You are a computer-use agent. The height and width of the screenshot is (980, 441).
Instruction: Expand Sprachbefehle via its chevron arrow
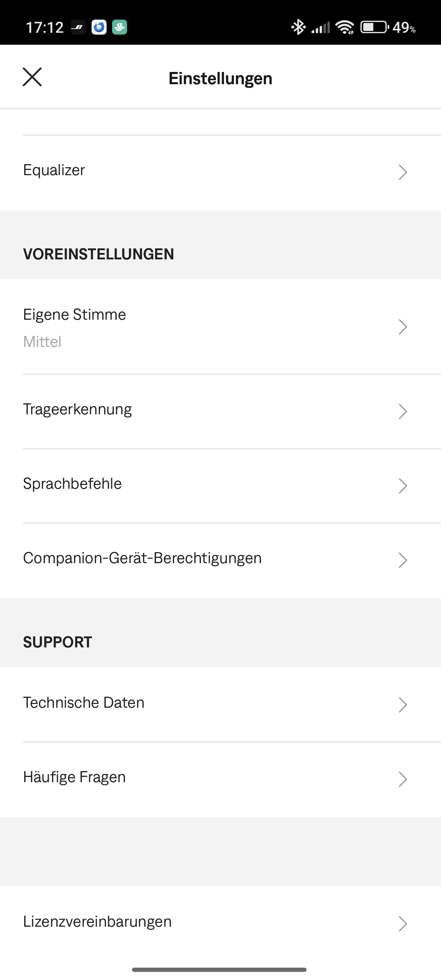pos(403,486)
